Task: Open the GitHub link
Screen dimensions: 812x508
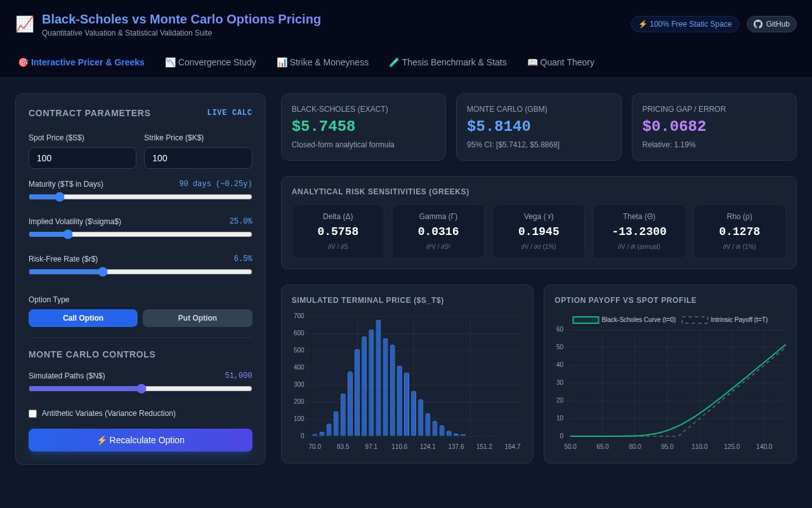Action: click(x=771, y=24)
